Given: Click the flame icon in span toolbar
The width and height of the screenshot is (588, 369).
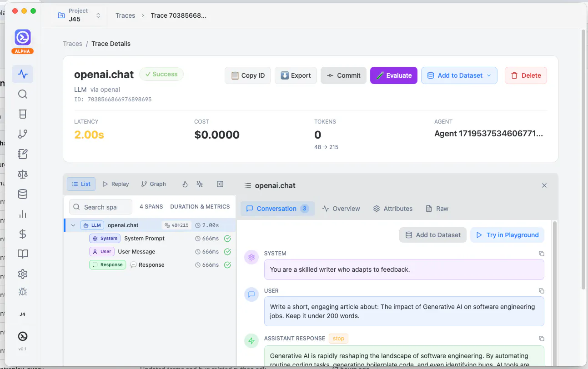Looking at the screenshot, I should click(185, 184).
